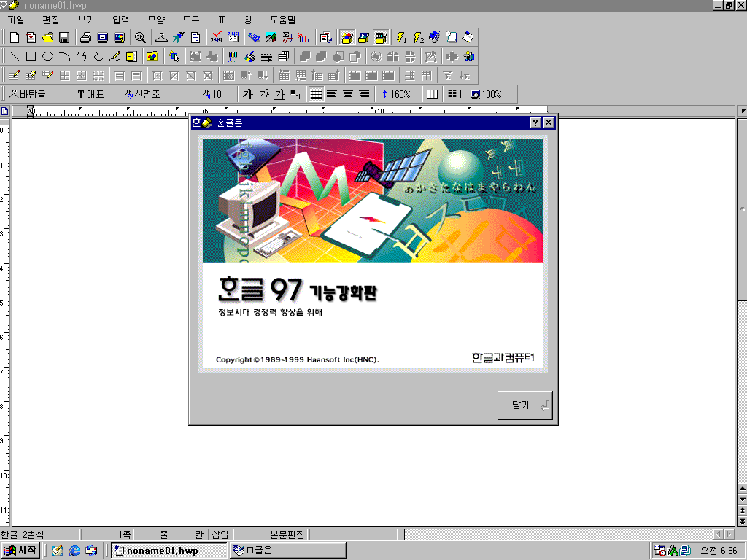Click the picture insert icon
The image size is (747, 560).
152,57
